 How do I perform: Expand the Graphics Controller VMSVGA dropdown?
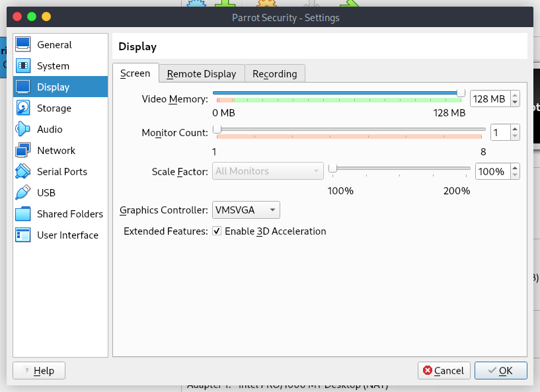click(x=246, y=210)
